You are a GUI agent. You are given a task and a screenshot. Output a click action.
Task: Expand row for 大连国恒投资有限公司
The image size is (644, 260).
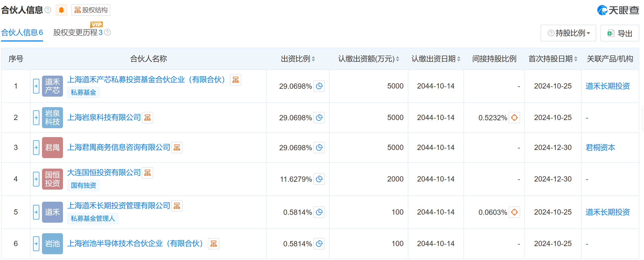click(x=36, y=179)
